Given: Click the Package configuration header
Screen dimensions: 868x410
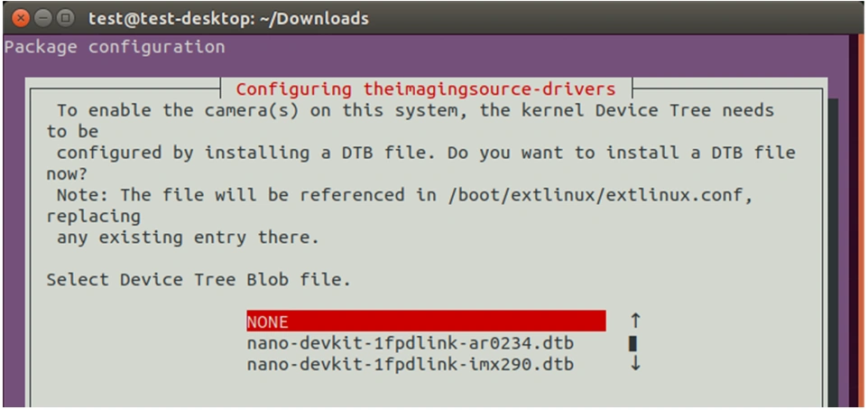Looking at the screenshot, I should click(115, 46).
